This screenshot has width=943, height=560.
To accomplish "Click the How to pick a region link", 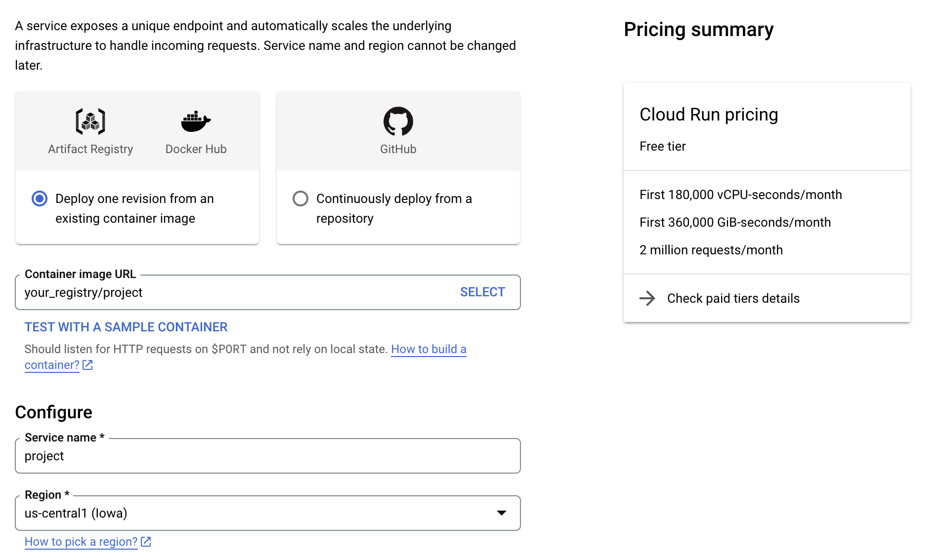I will click(81, 541).
